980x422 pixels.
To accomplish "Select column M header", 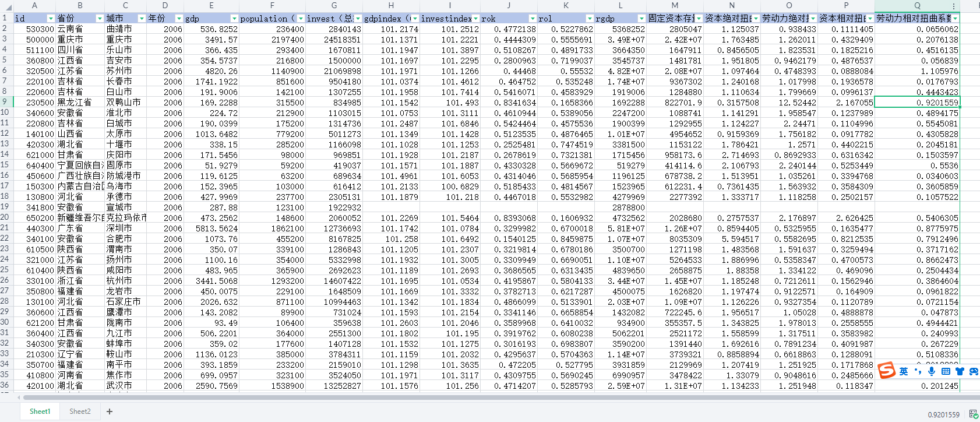I will [675, 6].
